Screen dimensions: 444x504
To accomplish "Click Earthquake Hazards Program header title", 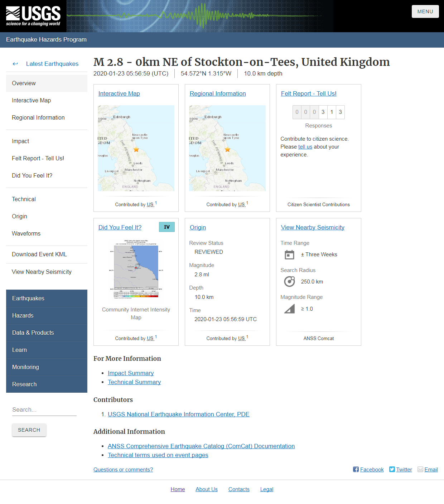I will pyautogui.click(x=46, y=39).
